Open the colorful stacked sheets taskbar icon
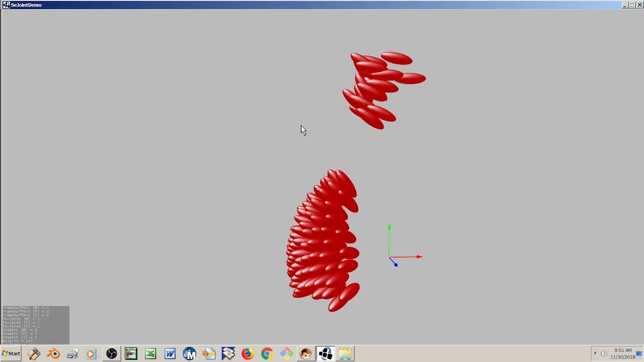644x362 pixels. pos(228,354)
